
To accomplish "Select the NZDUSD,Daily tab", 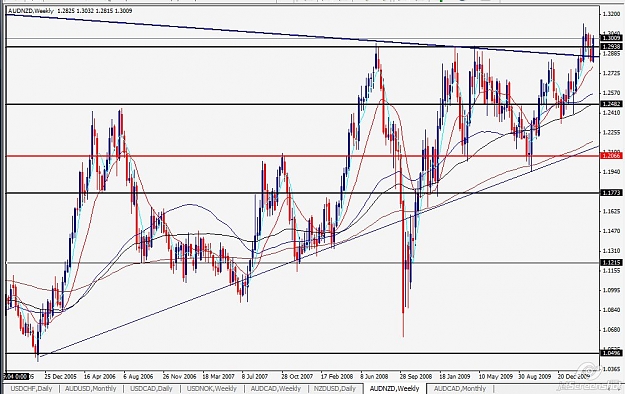I will click(334, 388).
